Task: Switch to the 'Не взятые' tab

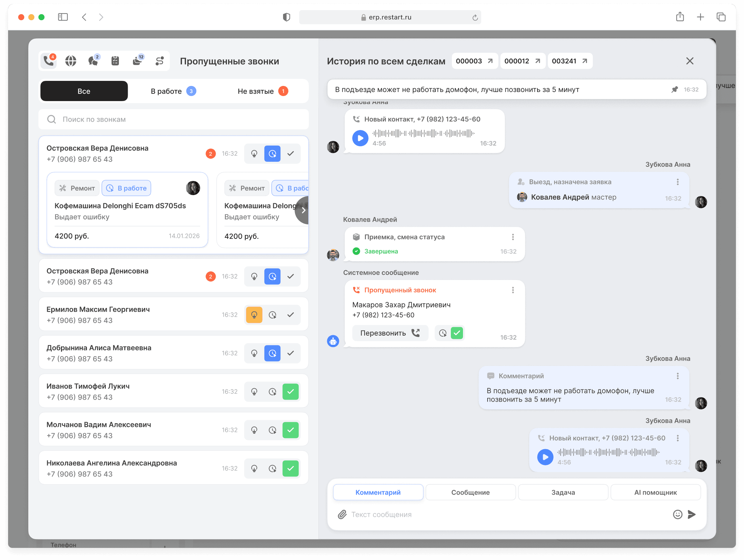Action: 262,91
